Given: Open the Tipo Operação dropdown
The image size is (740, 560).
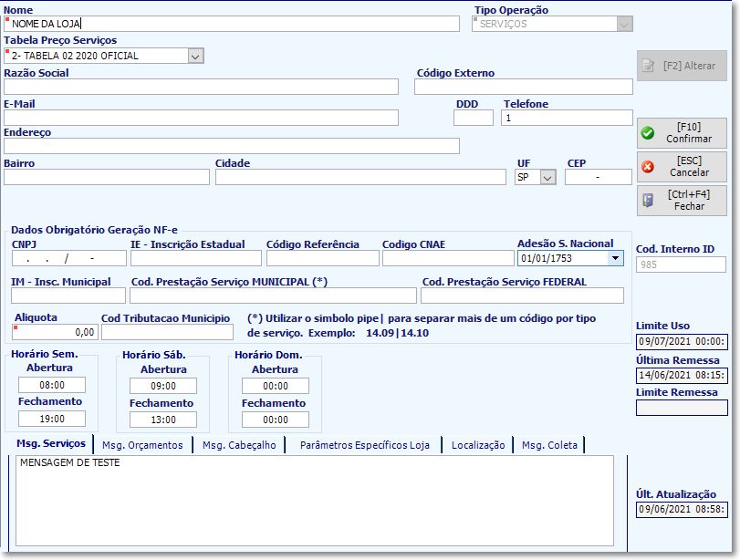Looking at the screenshot, I should 624,24.
